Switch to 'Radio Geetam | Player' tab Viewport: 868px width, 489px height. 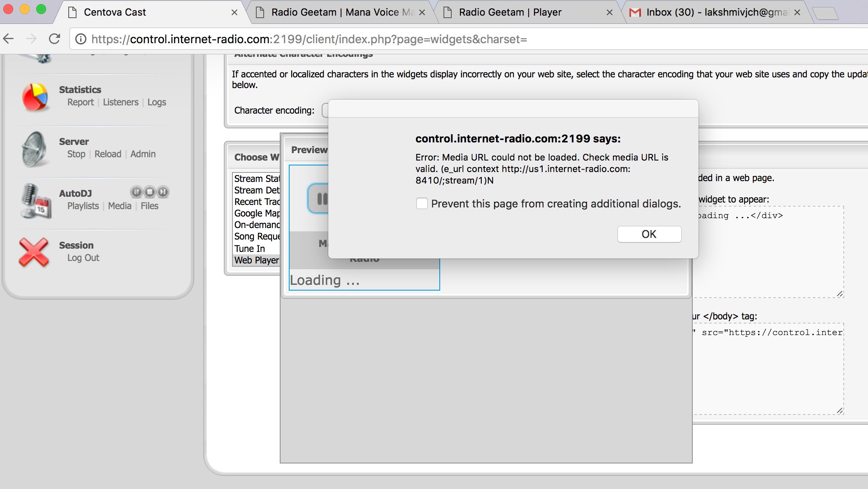pos(510,12)
